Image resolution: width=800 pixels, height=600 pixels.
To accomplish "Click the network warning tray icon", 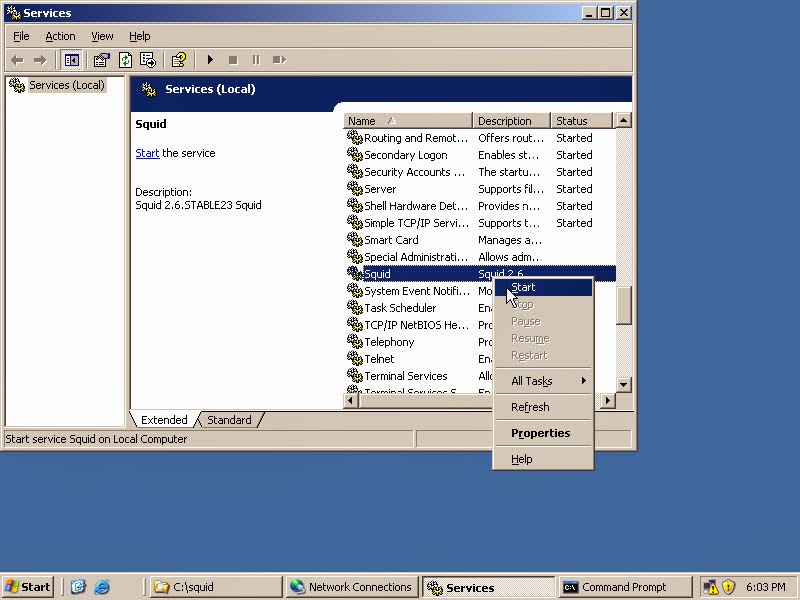I will tap(710, 587).
